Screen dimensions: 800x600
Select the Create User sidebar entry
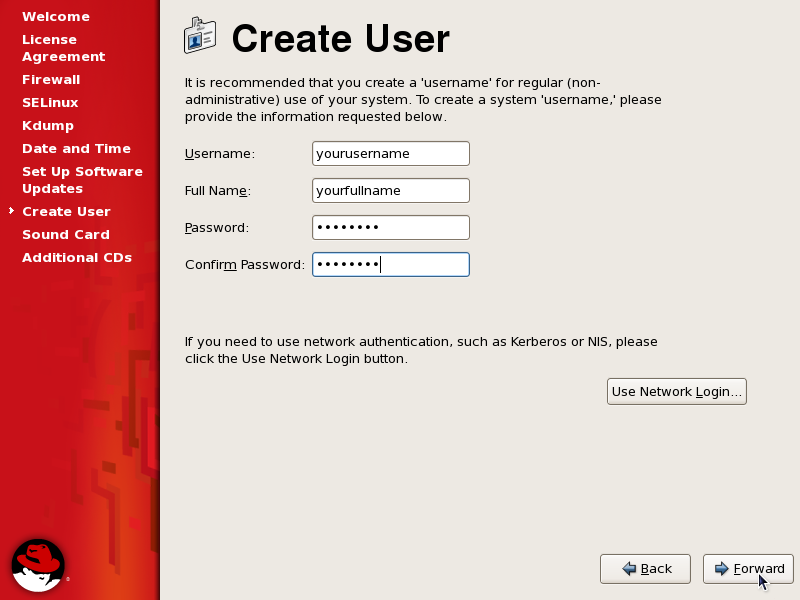(66, 211)
